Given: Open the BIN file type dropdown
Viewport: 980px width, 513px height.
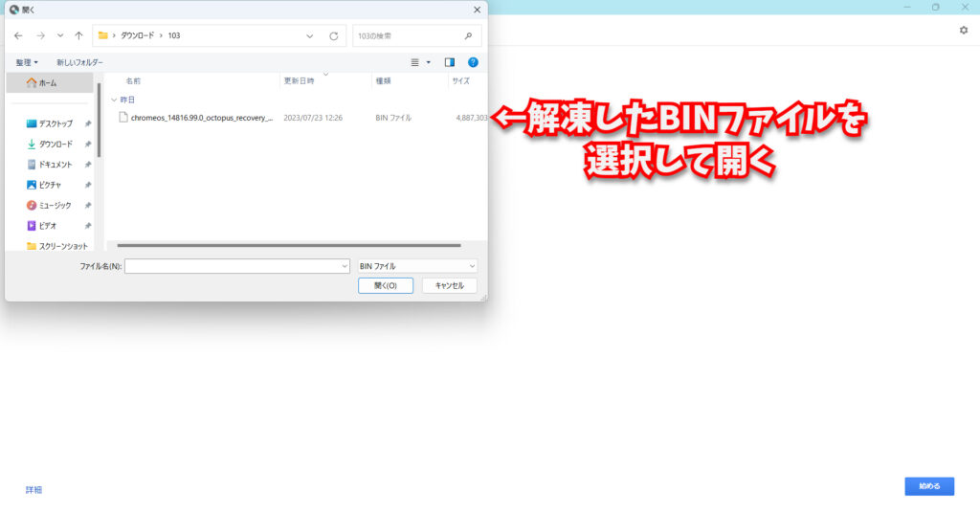Looking at the screenshot, I should (416, 266).
